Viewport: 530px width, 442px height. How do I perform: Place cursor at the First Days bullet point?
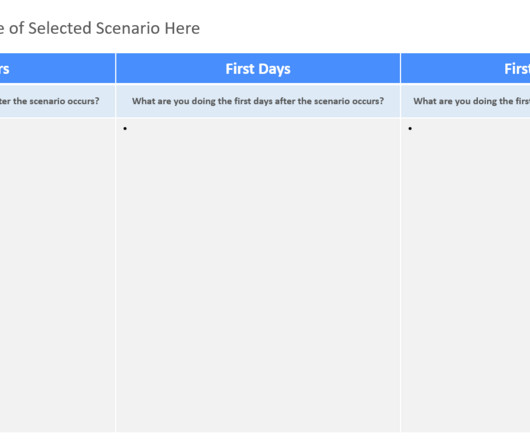(x=125, y=128)
